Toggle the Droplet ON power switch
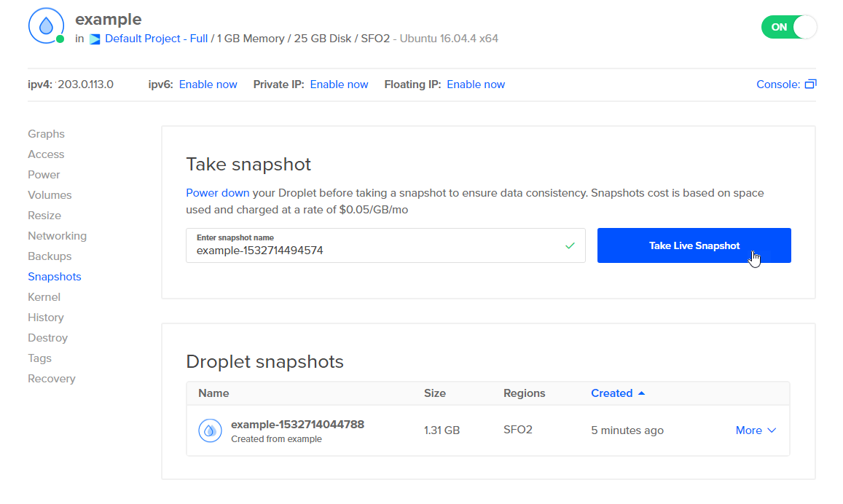Image resolution: width=843 pixels, height=504 pixels. [x=788, y=27]
